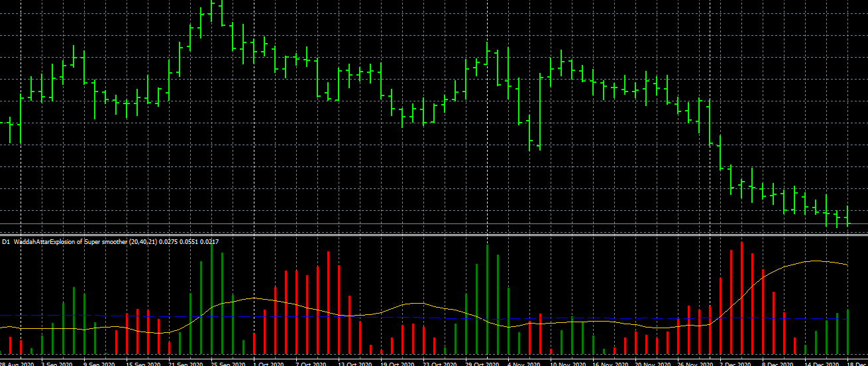The height and width of the screenshot is (366, 868).
Task: Click the 10 Nov 2020 date label
Action: (x=567, y=363)
